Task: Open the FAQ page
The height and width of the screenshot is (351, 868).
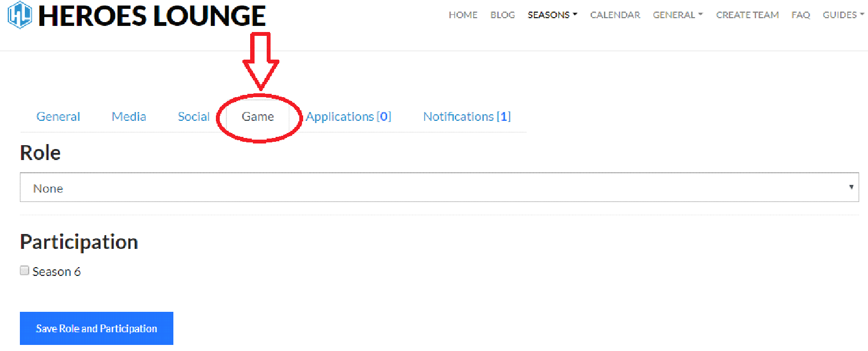Action: [x=801, y=15]
